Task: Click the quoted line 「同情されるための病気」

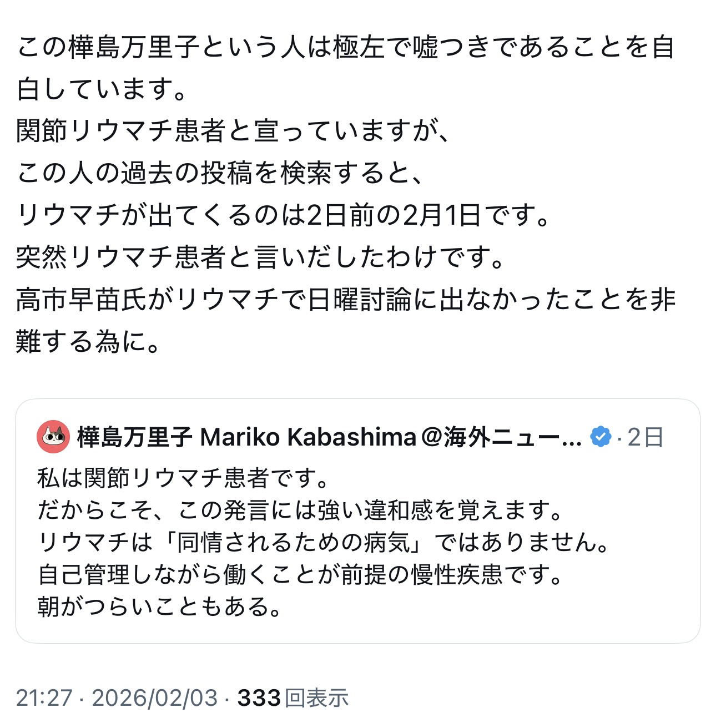Action: tap(324, 542)
